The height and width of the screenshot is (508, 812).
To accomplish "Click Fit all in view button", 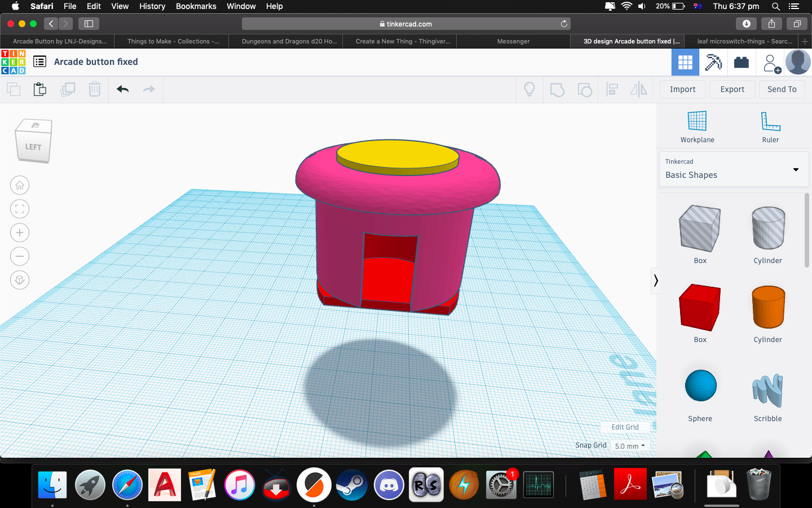I will click(x=20, y=209).
